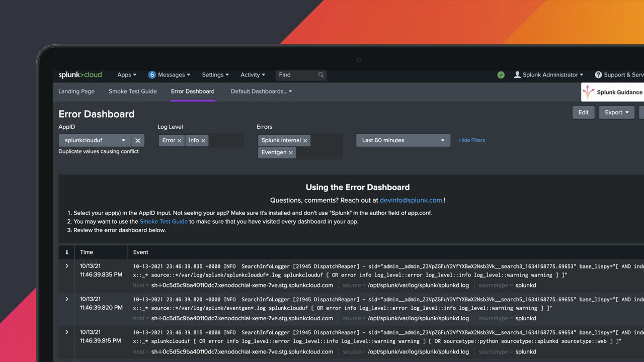This screenshot has height=362, width=644.
Task: Click the search magnifier icon in Find box
Action: 321,75
